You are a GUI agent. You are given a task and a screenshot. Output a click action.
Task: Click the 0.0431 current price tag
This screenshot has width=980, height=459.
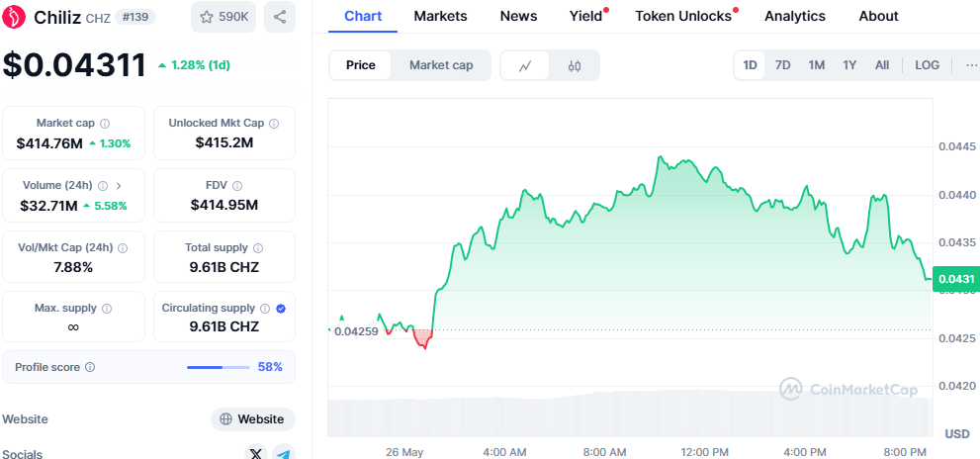pos(956,279)
